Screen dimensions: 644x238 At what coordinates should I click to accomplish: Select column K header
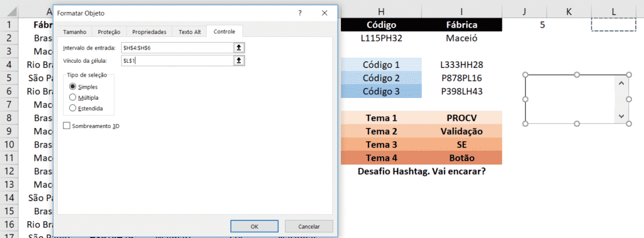tap(569, 12)
